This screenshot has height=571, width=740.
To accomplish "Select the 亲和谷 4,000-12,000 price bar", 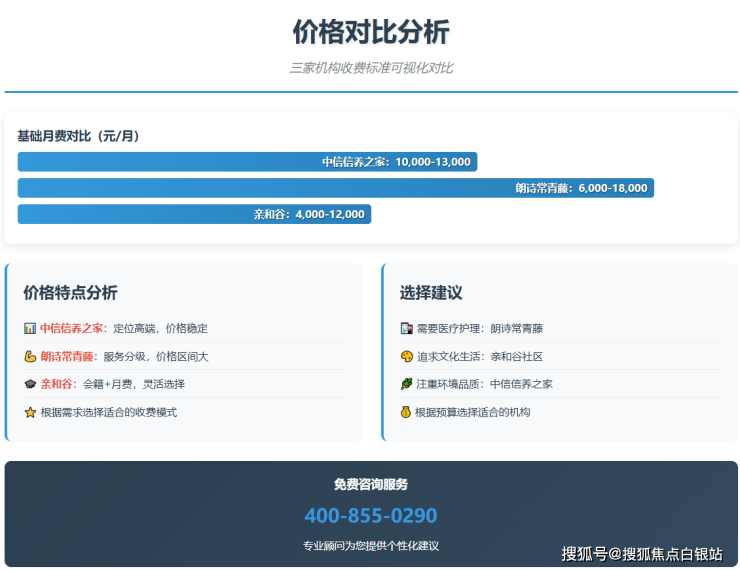I will [x=194, y=214].
